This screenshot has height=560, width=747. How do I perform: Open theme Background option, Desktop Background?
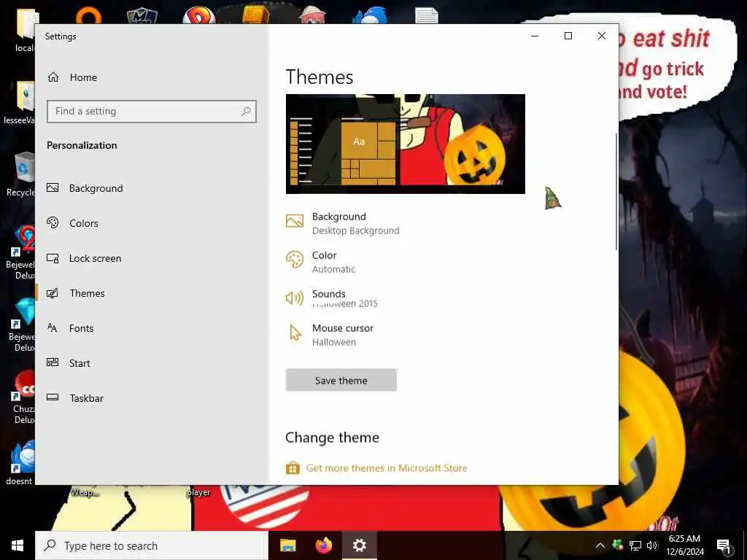pos(343,223)
